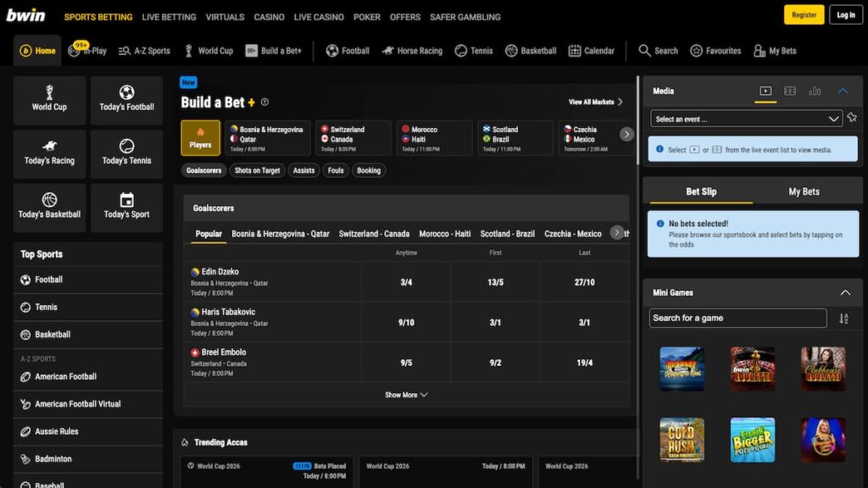Pick Haris Tabakovic anytime odds 9/10
The image size is (868, 488).
(x=406, y=322)
